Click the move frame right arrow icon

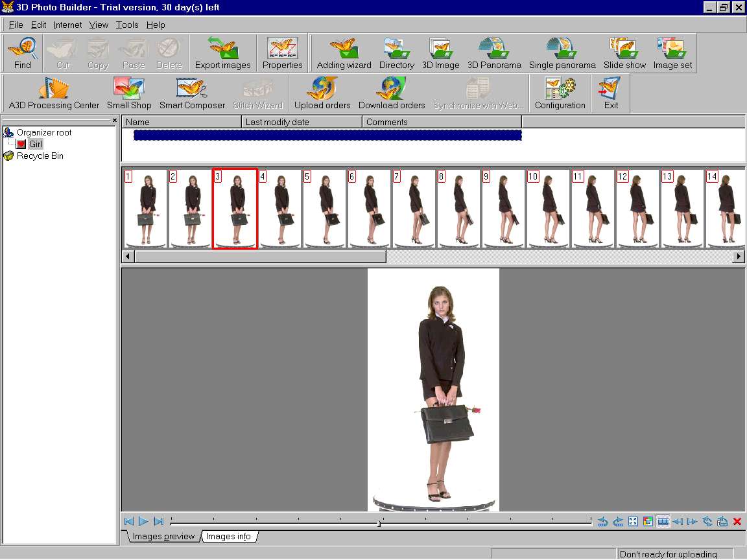[x=693, y=521]
